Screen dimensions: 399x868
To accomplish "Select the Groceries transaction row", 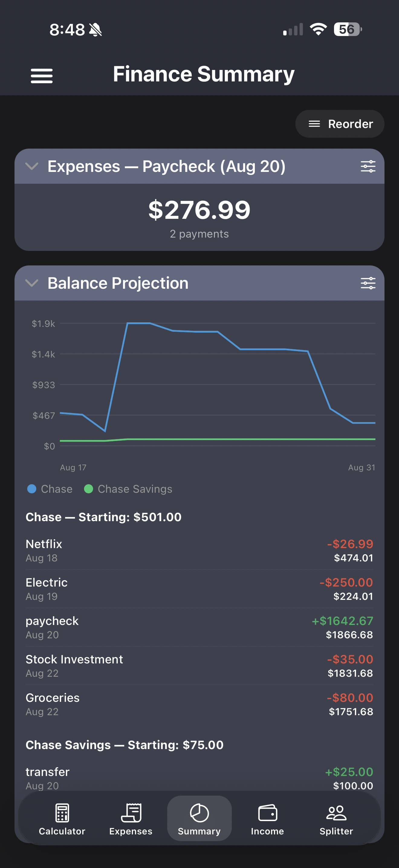I will pos(199,704).
